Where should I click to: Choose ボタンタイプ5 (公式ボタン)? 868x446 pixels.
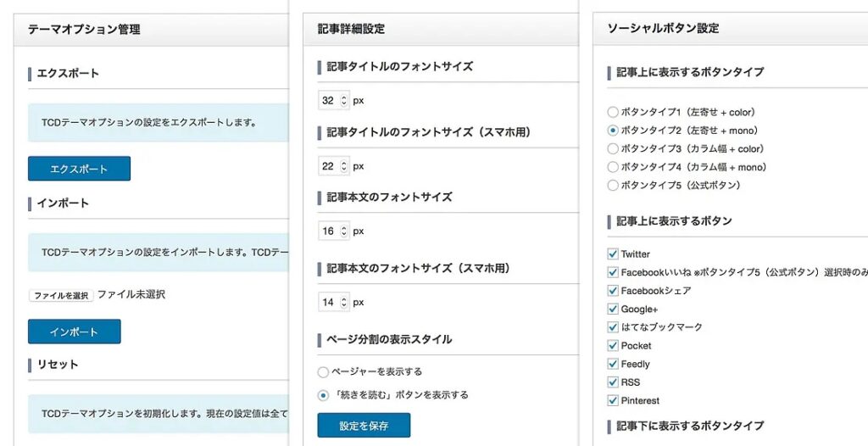[612, 185]
